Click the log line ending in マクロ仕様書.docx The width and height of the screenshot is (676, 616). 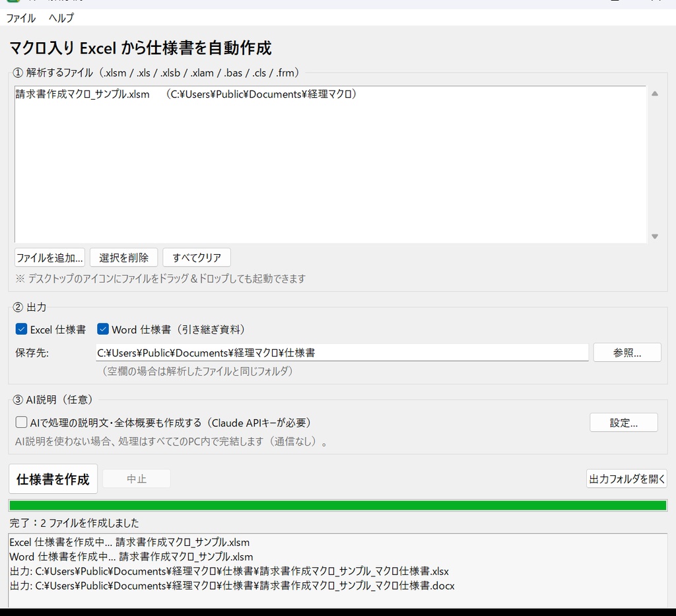coord(232,586)
